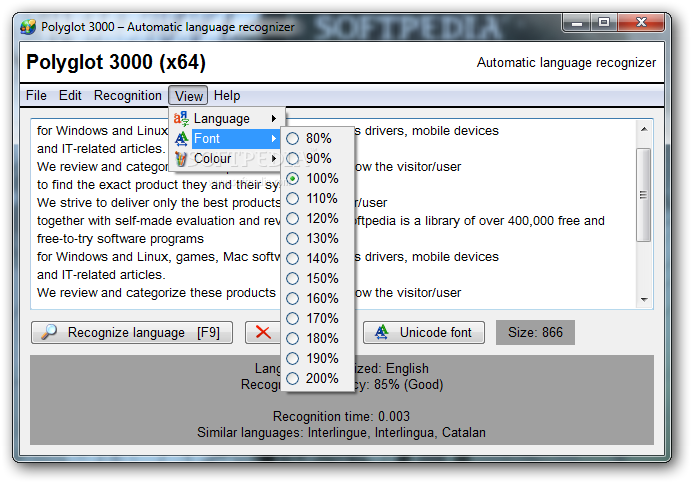Click the Recognition time: 0.003 text

[x=341, y=416]
